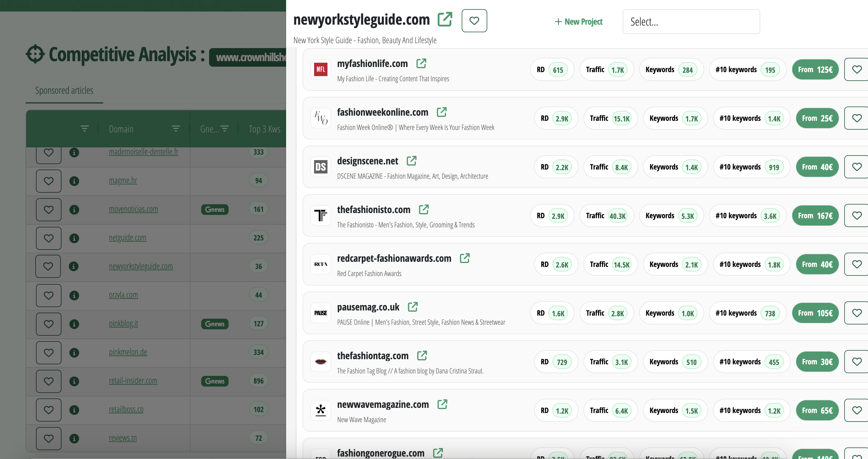Click the Top 3 Kws column header
The height and width of the screenshot is (459, 868).
pyautogui.click(x=264, y=129)
